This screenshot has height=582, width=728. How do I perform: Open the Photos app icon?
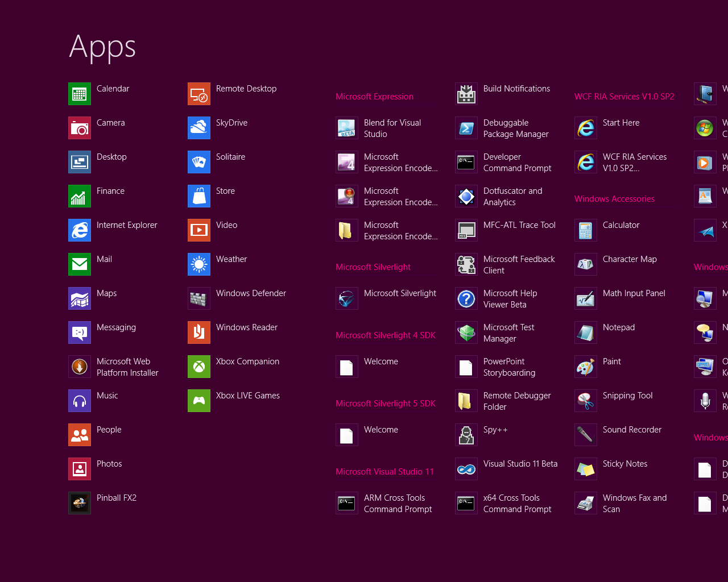tap(80, 469)
